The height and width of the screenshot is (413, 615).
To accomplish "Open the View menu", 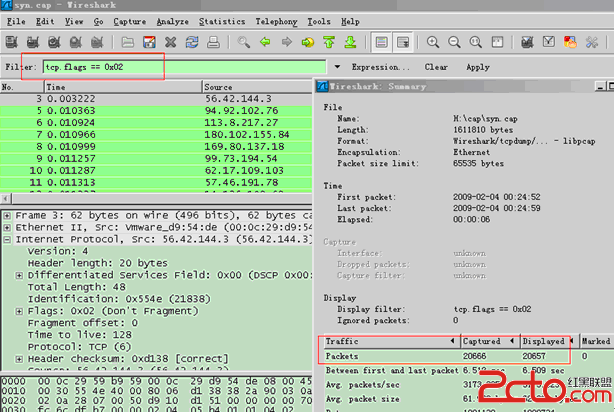I will 74,22.
